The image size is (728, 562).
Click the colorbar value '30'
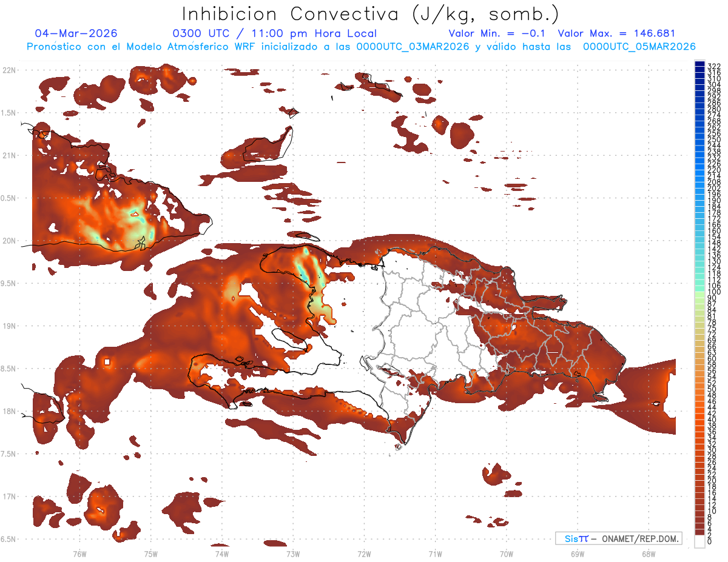point(712,450)
